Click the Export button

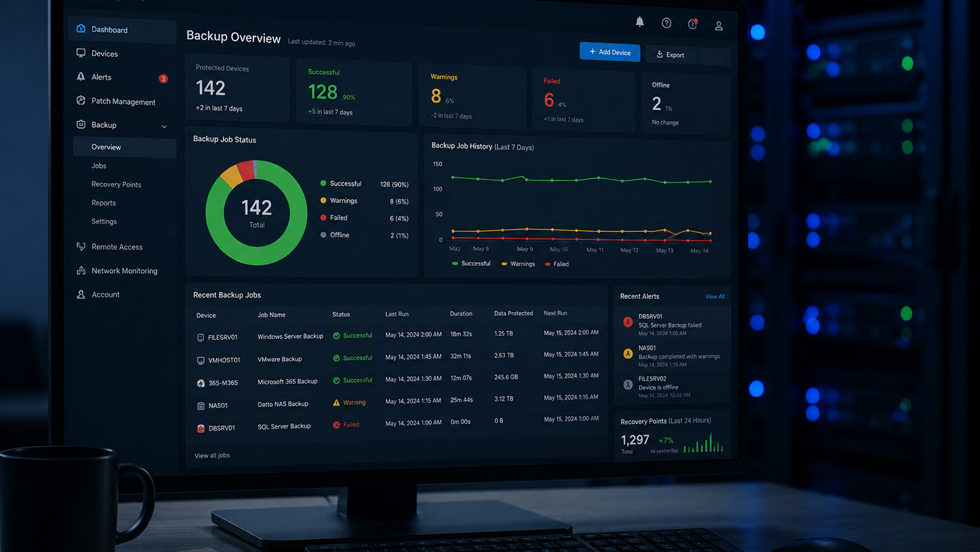670,55
